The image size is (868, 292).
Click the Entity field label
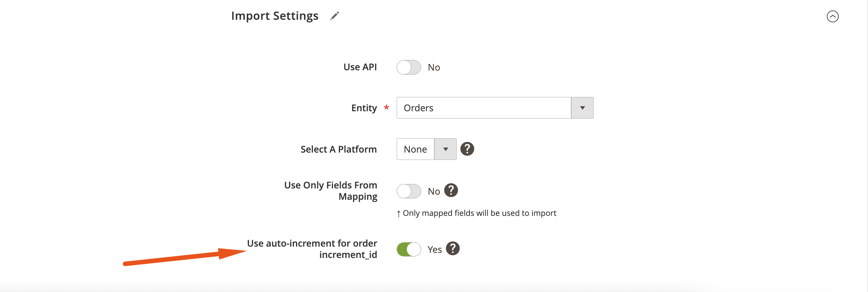point(364,108)
